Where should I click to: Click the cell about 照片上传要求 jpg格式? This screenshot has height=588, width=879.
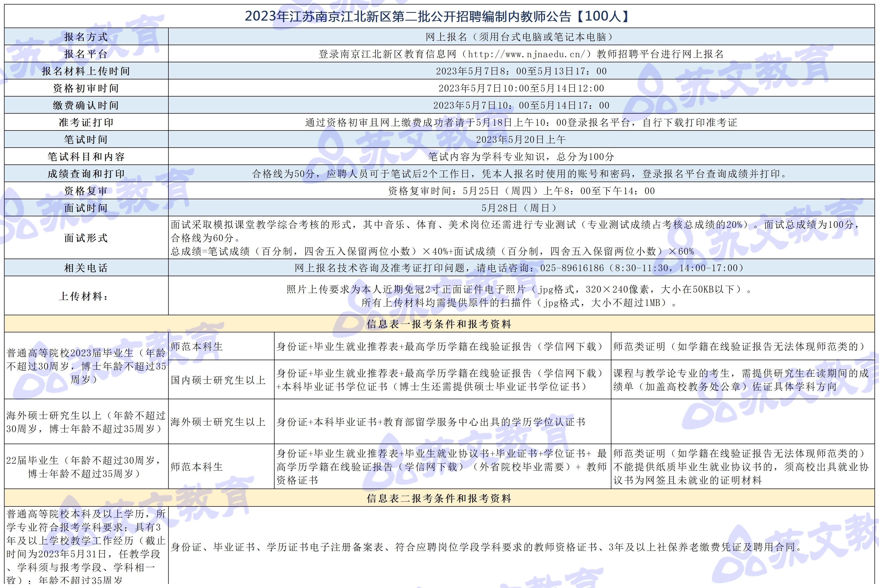(521, 296)
